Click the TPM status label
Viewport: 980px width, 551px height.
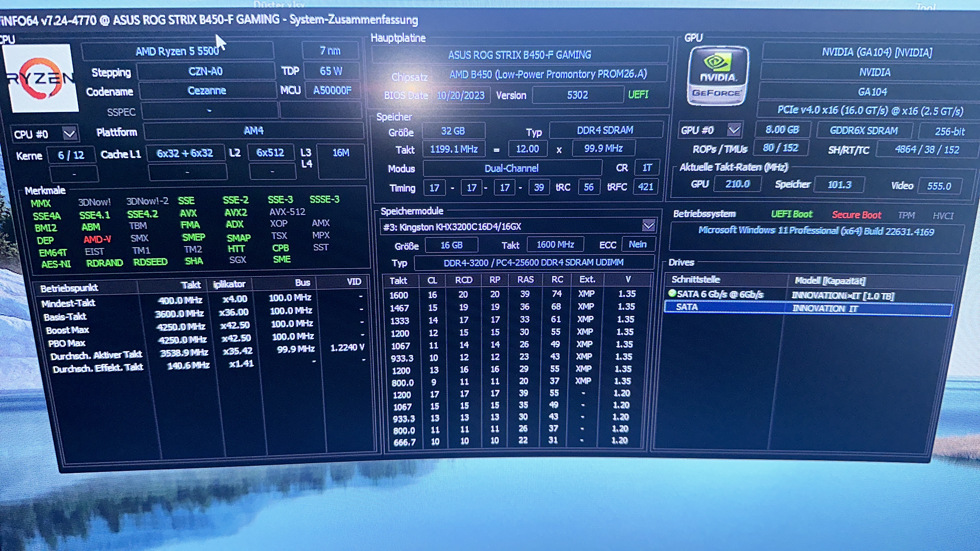point(906,216)
